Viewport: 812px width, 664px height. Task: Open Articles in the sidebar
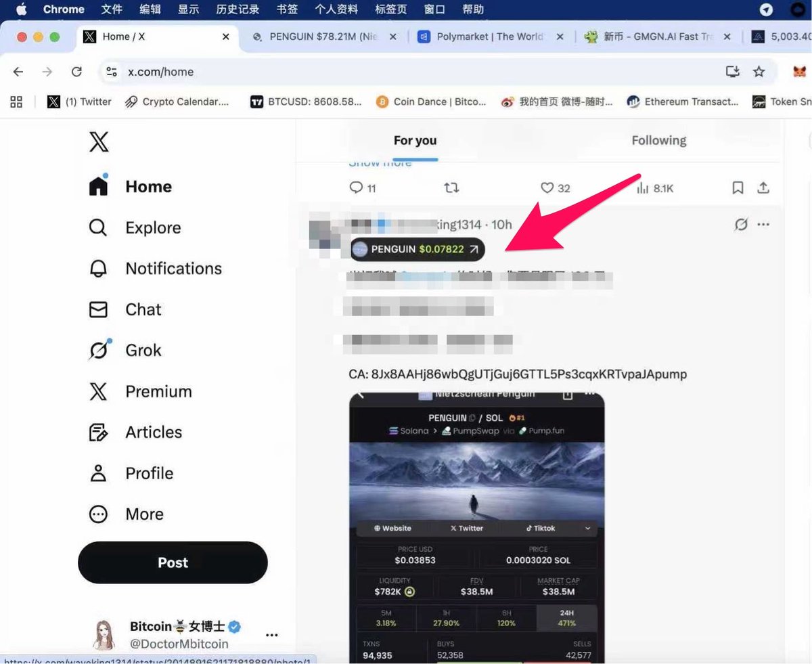tap(135, 433)
